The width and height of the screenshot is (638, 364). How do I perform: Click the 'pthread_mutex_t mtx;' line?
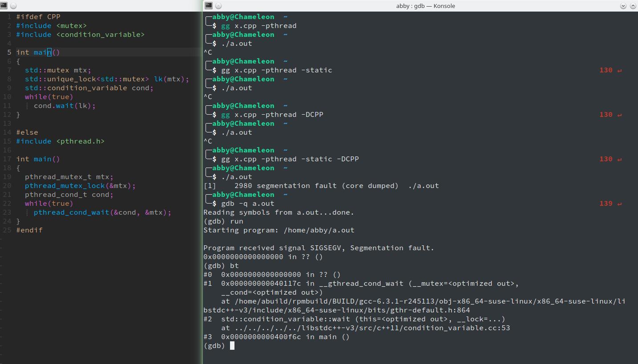69,177
